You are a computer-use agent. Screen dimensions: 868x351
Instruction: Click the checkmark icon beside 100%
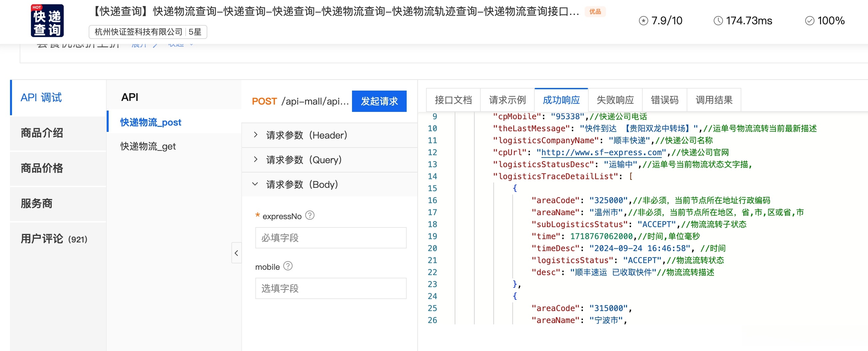pyautogui.click(x=809, y=21)
